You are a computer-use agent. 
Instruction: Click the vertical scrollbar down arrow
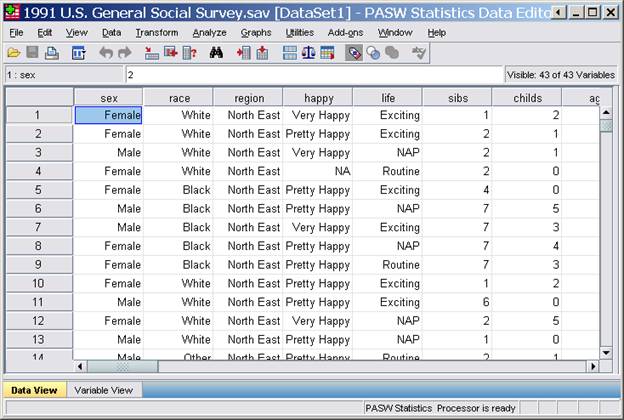point(606,353)
